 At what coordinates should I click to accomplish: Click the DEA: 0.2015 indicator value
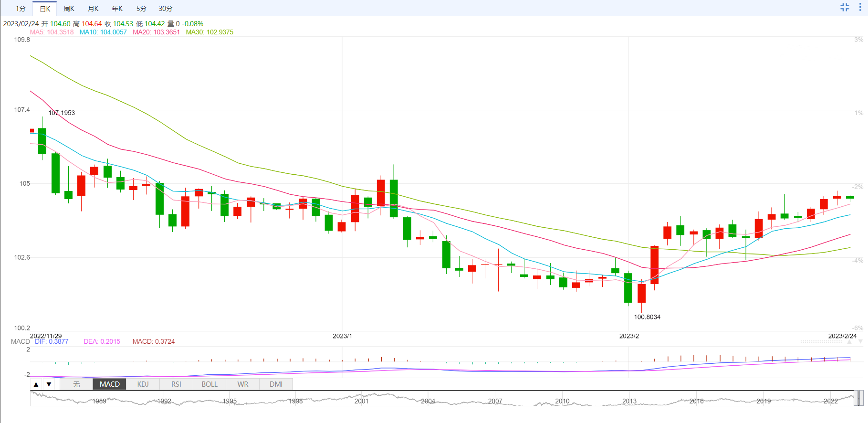[x=102, y=341]
